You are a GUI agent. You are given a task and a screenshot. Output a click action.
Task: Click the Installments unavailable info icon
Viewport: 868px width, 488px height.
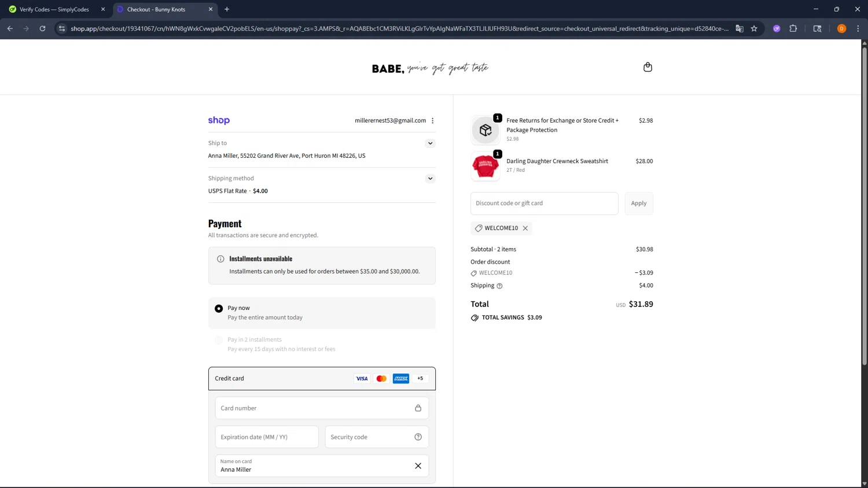tap(220, 259)
